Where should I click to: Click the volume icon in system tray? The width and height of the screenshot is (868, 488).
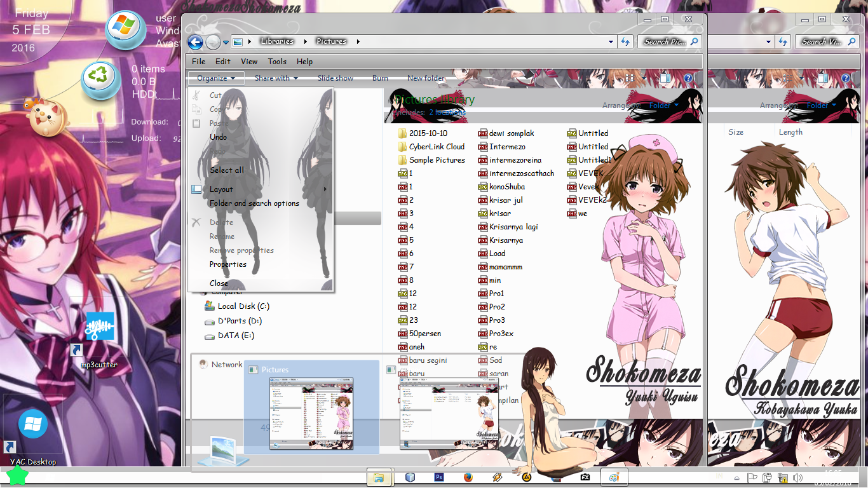(x=797, y=478)
